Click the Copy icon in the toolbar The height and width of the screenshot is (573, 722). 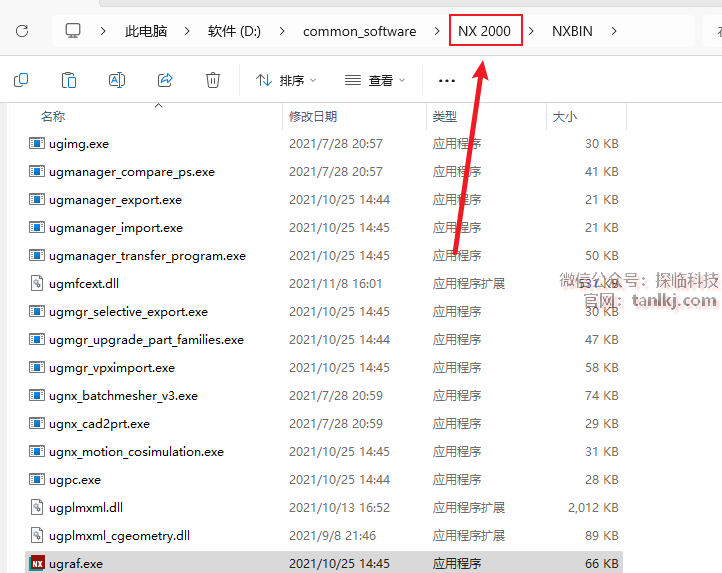coord(21,80)
